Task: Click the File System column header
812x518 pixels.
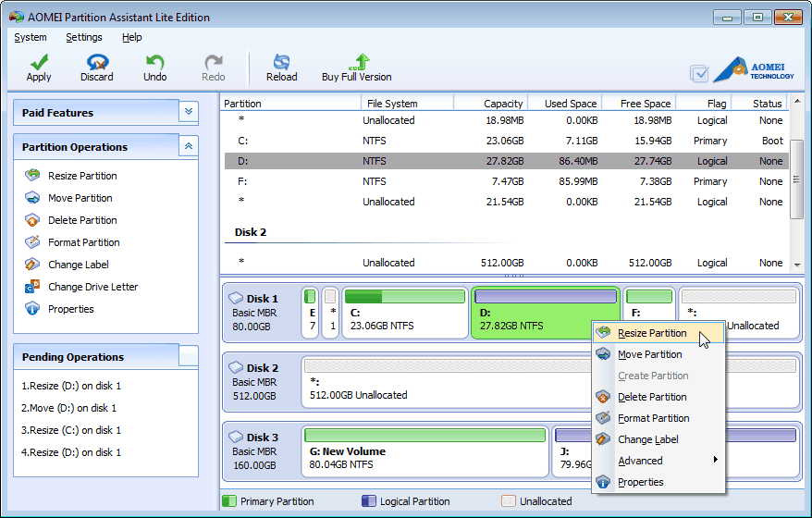Action: point(407,104)
